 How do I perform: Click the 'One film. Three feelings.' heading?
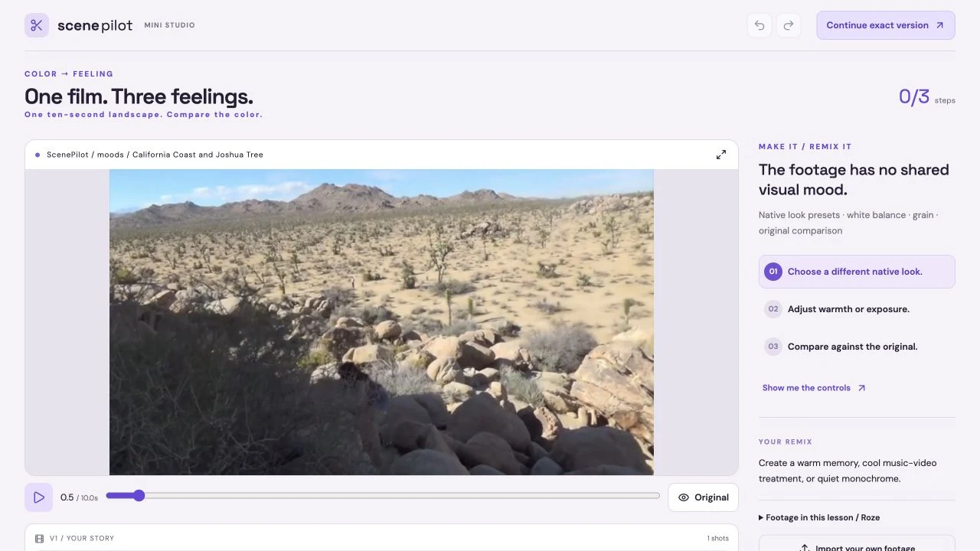pos(139,96)
